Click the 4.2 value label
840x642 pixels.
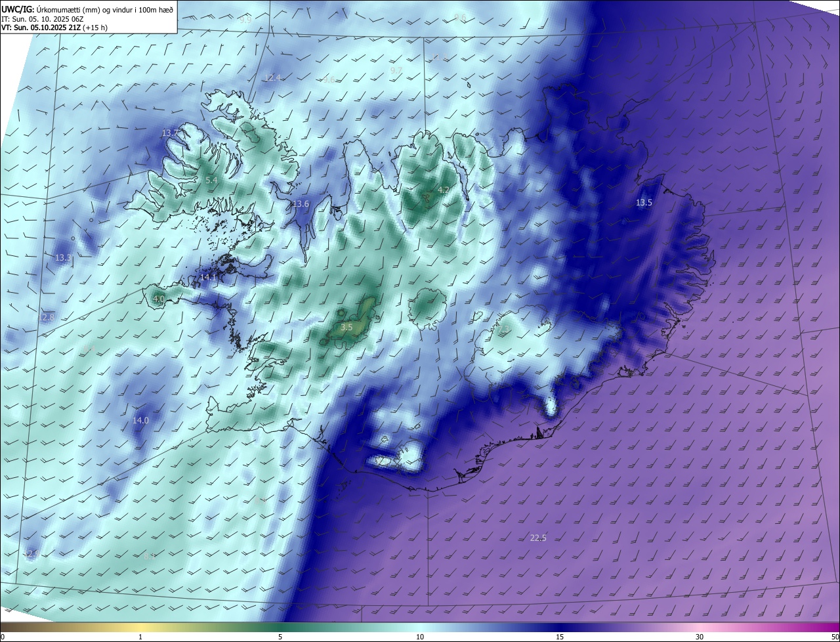(444, 190)
